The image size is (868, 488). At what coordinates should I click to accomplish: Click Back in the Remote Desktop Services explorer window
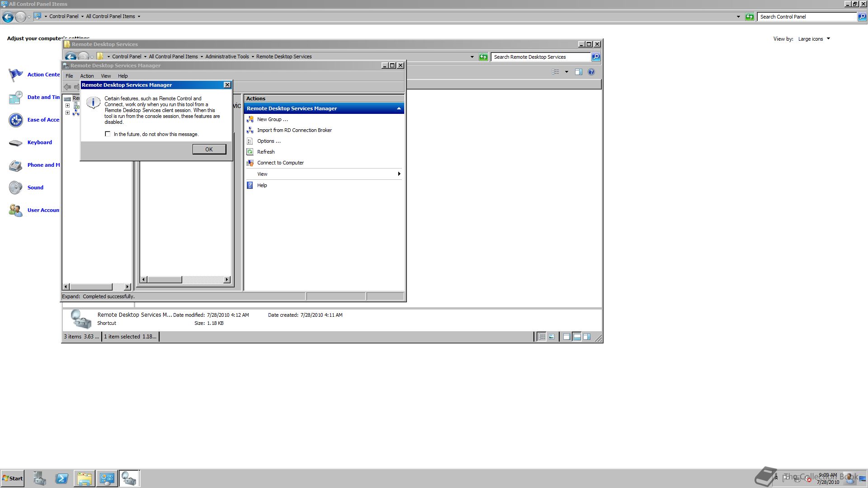click(71, 56)
